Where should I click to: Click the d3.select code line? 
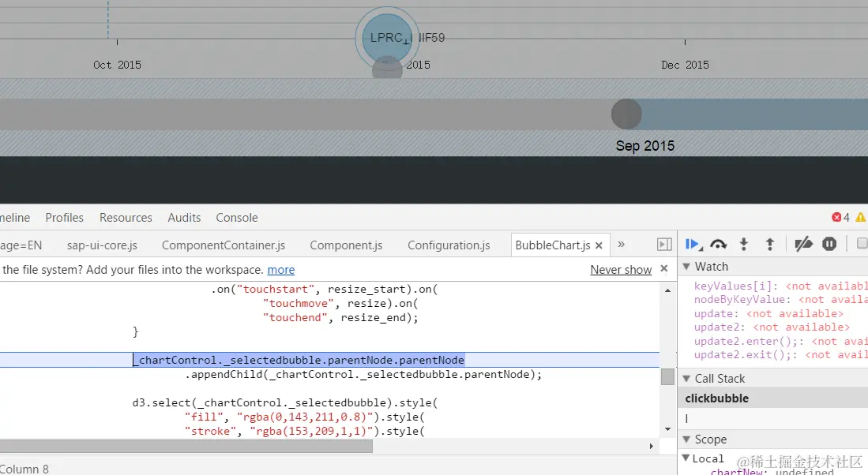285,402
